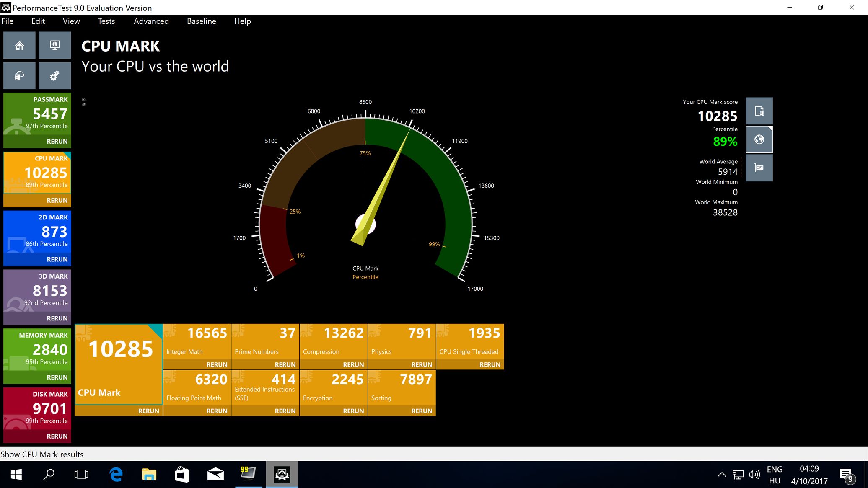Select the world comparison globe icon
868x488 pixels.
click(x=759, y=139)
